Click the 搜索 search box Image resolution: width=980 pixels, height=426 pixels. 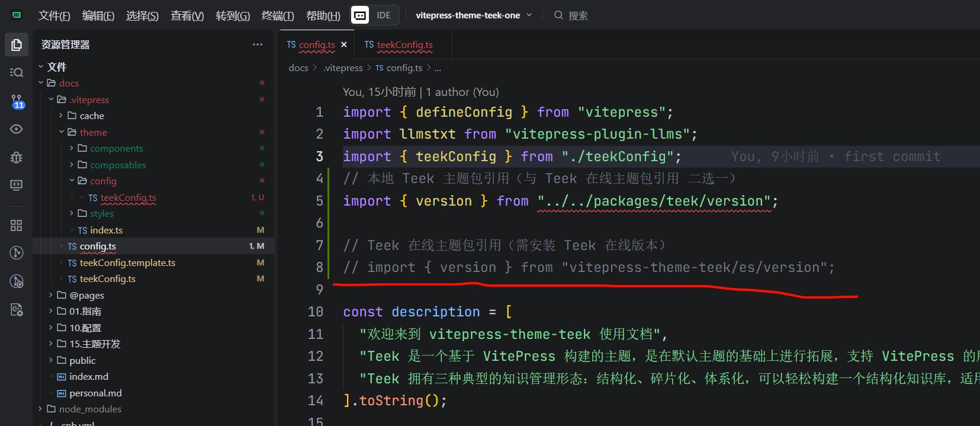pos(577,15)
